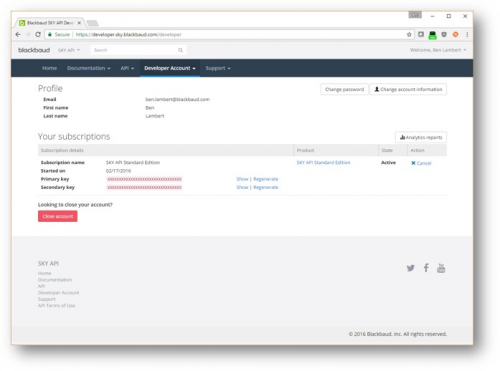The image size is (500, 371).
Task: Go back with the browser back arrow
Action: 18,34
